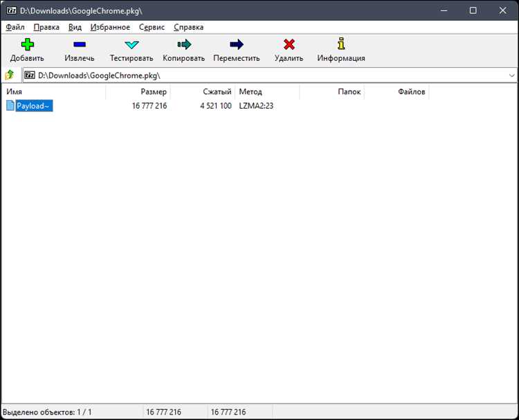Sort by the Сжатый column header

click(x=203, y=91)
